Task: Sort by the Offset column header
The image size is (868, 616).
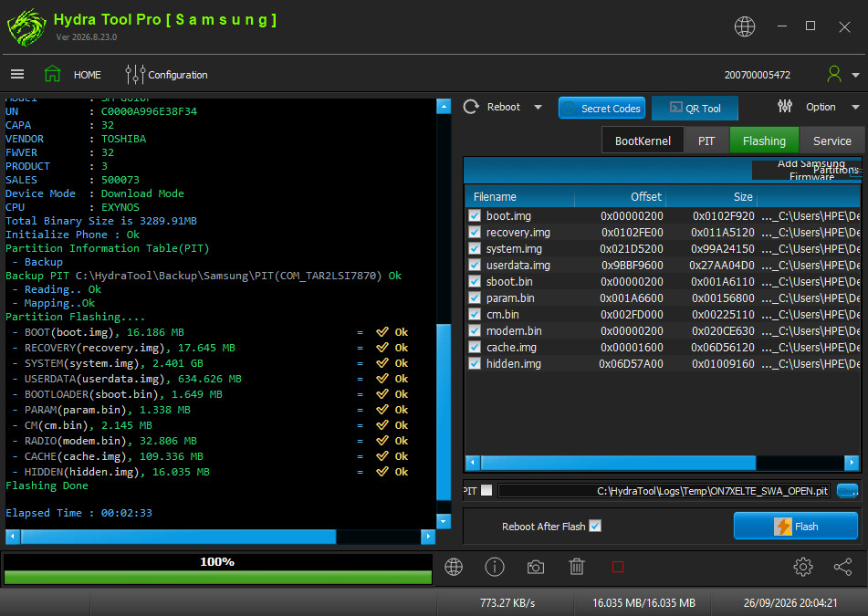Action: click(620, 196)
